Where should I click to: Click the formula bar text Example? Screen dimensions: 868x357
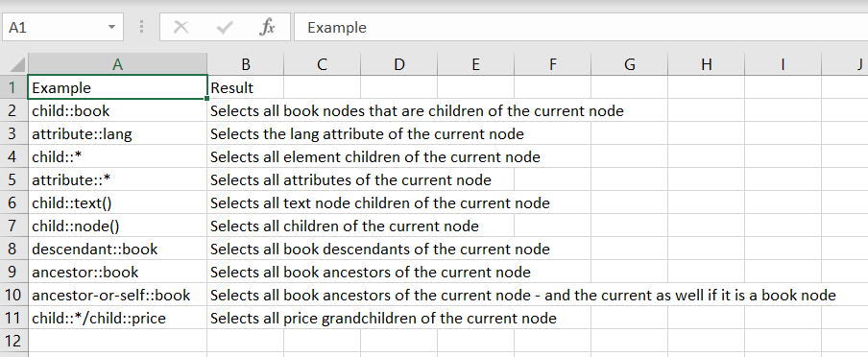click(337, 27)
